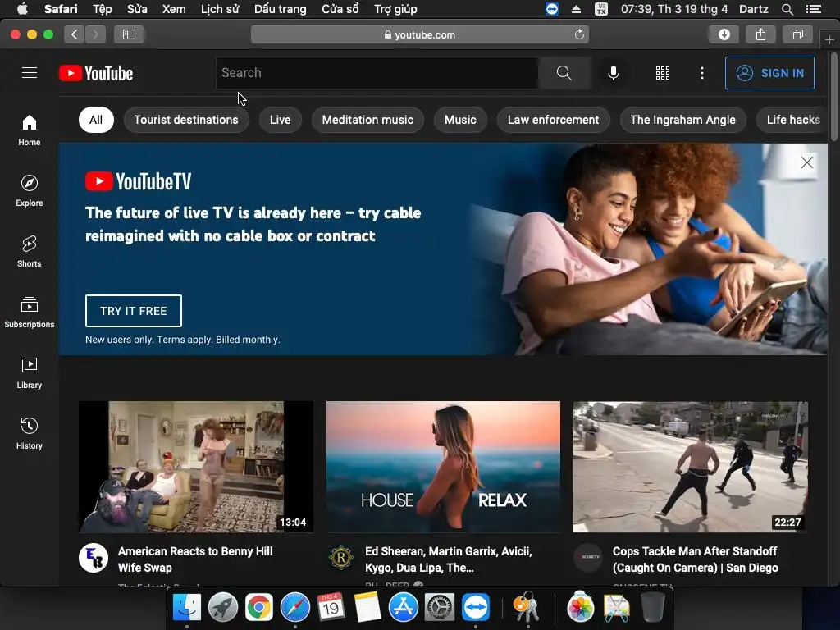
Task: Select the Live filter chip
Action: (x=281, y=120)
